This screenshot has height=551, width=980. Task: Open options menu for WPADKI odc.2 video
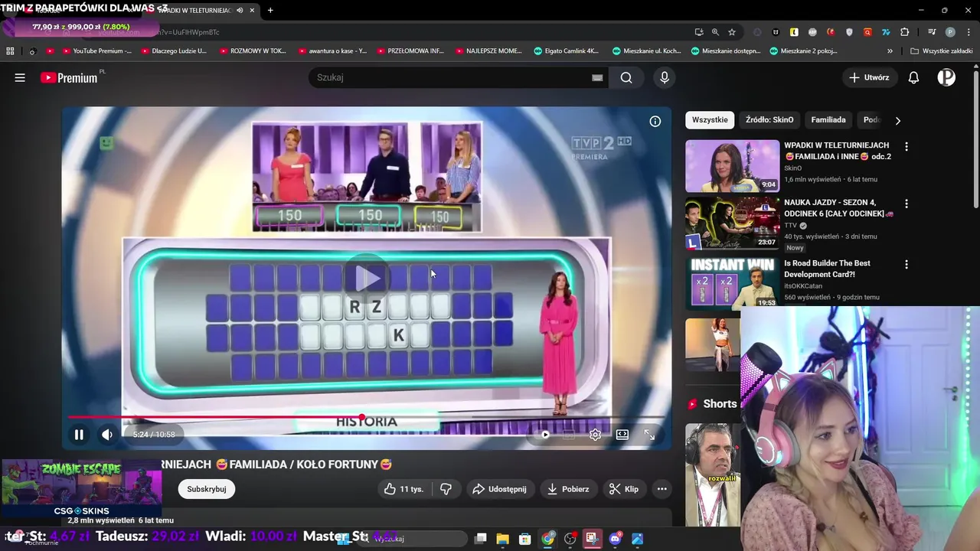coord(906,146)
